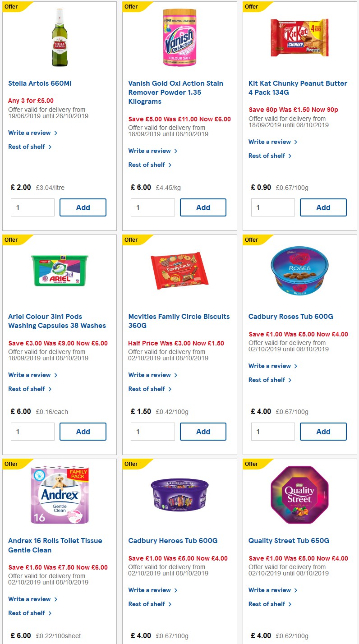The height and width of the screenshot is (644, 359).
Task: Add Vanish Gold Oxi Action powder to basket
Action: (203, 207)
